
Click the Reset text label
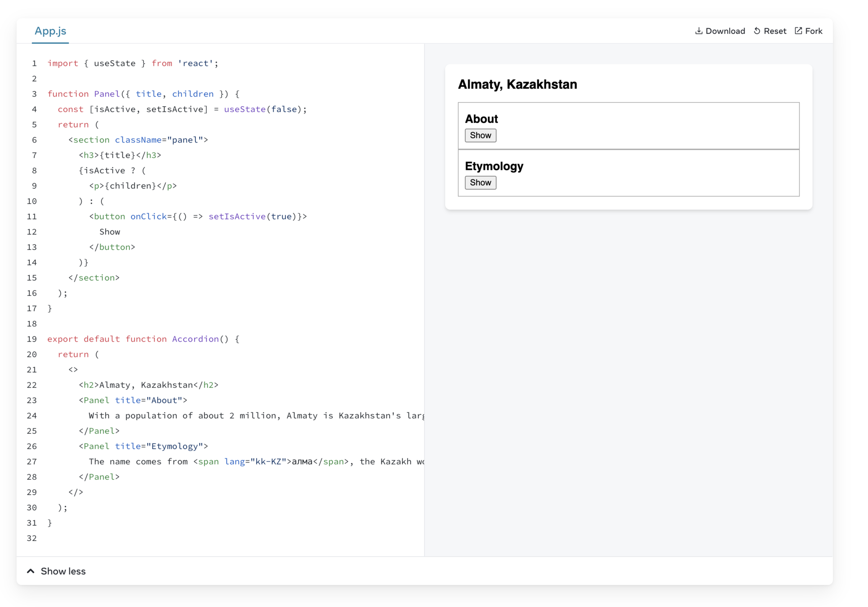(x=775, y=31)
